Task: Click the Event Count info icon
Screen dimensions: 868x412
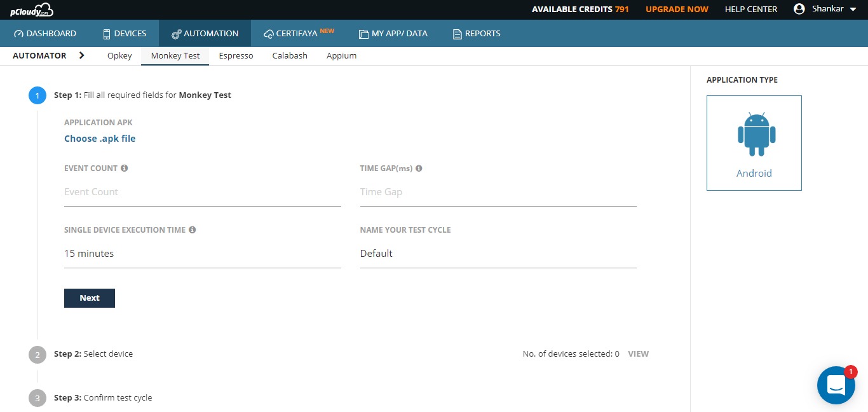Action: (x=125, y=168)
